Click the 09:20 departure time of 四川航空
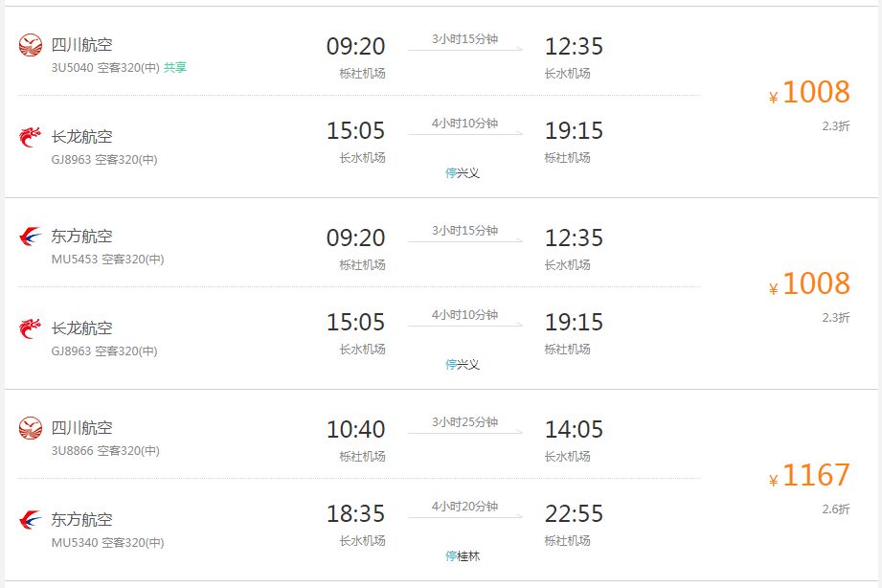The width and height of the screenshot is (882, 588). [x=355, y=46]
